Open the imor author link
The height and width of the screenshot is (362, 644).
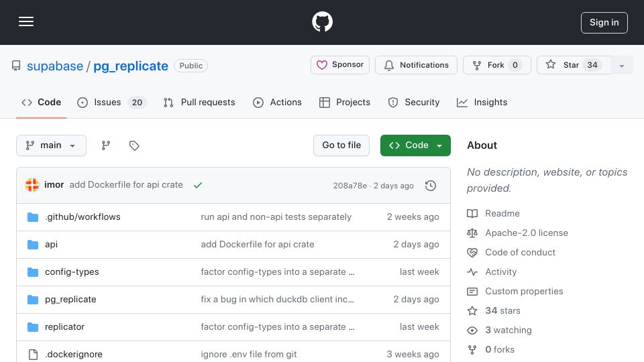54,185
